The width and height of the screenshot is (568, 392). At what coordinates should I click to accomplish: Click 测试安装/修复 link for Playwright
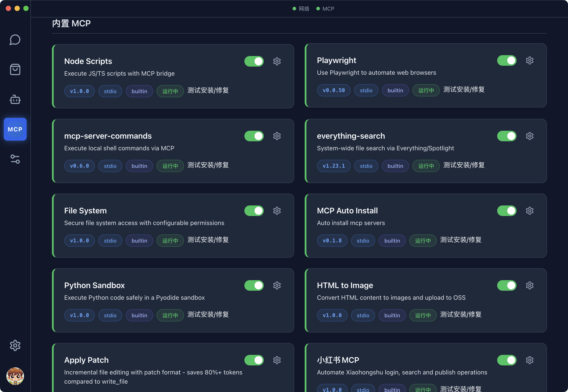click(x=464, y=89)
